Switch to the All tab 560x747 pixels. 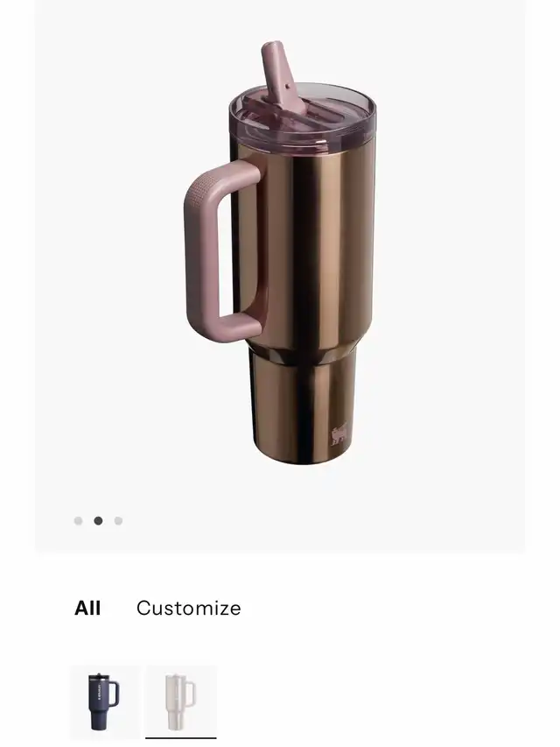tap(87, 608)
